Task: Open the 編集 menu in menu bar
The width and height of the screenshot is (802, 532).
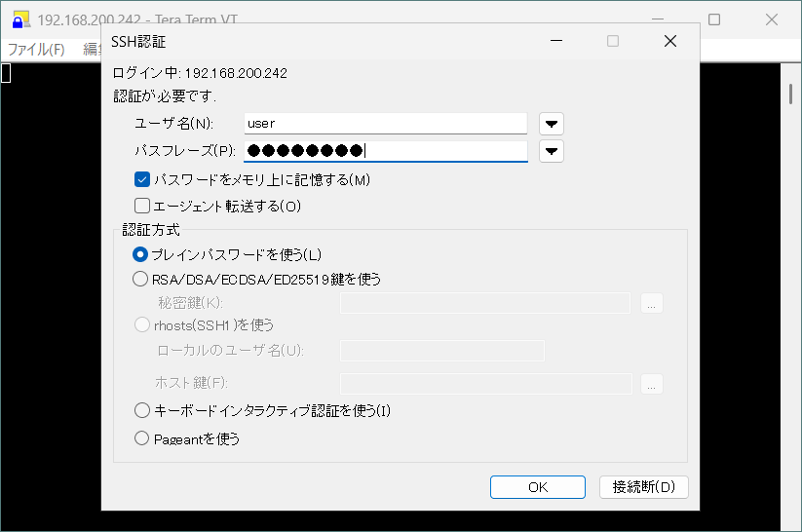Action: [92, 49]
